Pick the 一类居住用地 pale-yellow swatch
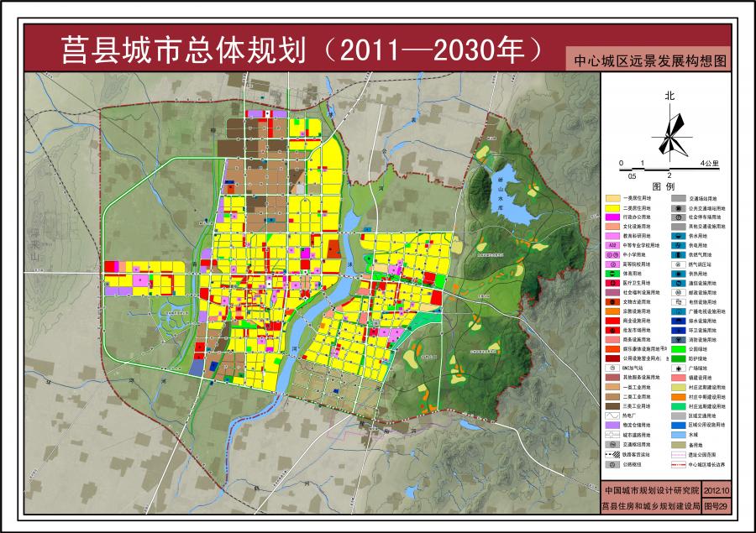The height and width of the screenshot is (533, 756). (x=613, y=198)
